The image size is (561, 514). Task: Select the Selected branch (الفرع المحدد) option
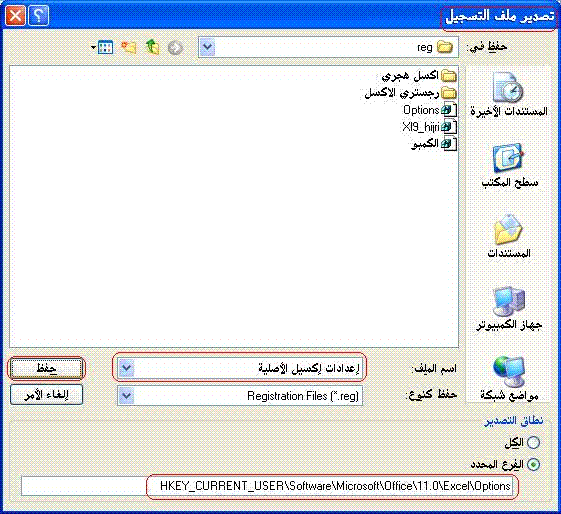pyautogui.click(x=534, y=465)
